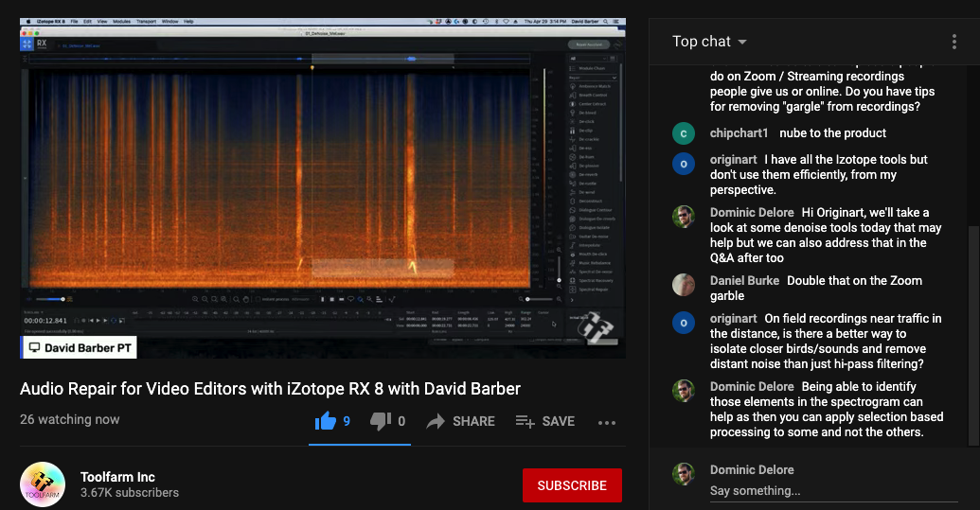980x510 pixels.
Task: Open the Spectral Repair module
Action: 591,289
